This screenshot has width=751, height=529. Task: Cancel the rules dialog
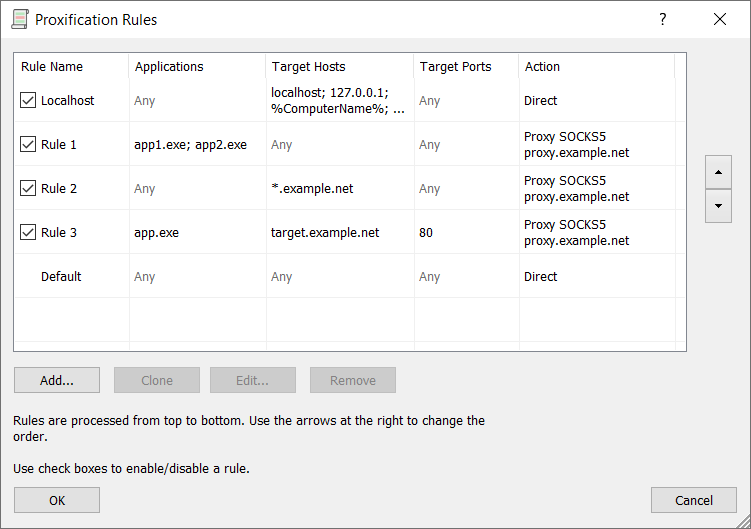[x=693, y=500]
